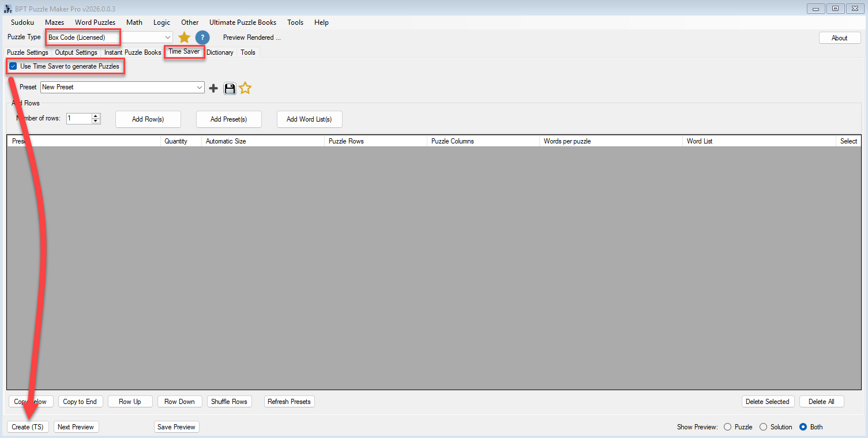Uncheck Use Time Saver to generate Puzzles
The image size is (868, 438).
[x=13, y=66]
